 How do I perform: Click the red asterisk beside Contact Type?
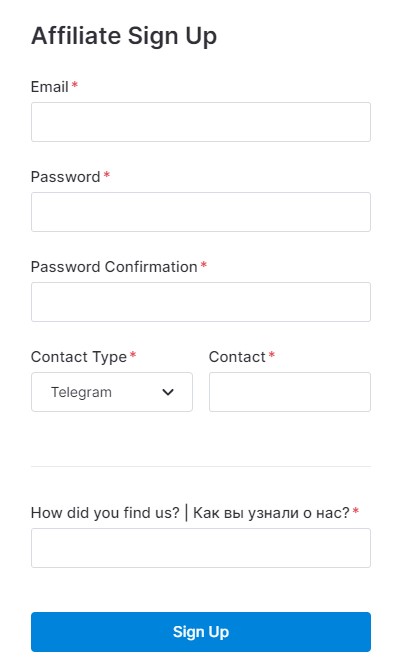133,355
